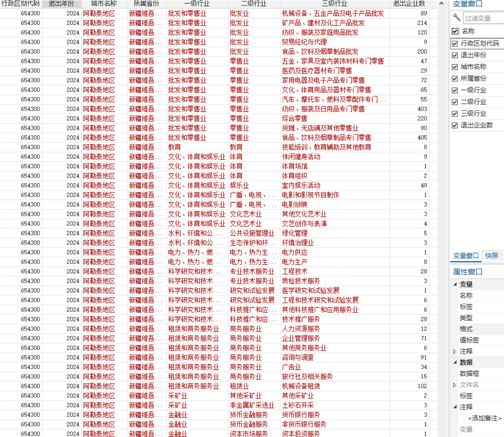Screen dimensions: 504x437
Task: Click the 类型 property row
Action: point(481,318)
